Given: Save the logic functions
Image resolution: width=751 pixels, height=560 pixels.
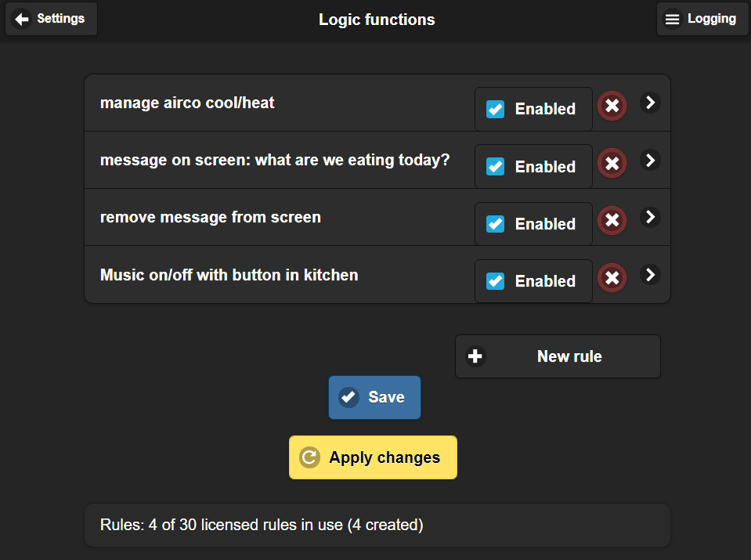Looking at the screenshot, I should point(374,398).
